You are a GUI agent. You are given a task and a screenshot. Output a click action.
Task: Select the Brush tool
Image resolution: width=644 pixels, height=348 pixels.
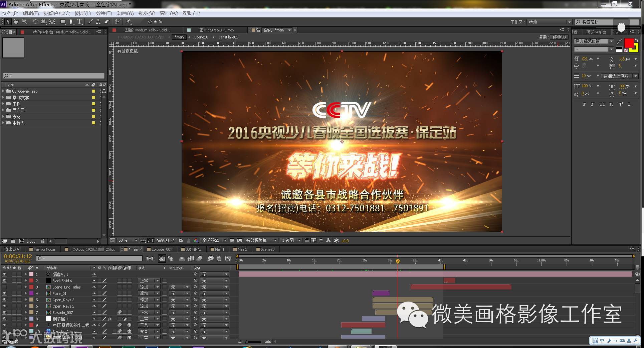coord(90,22)
